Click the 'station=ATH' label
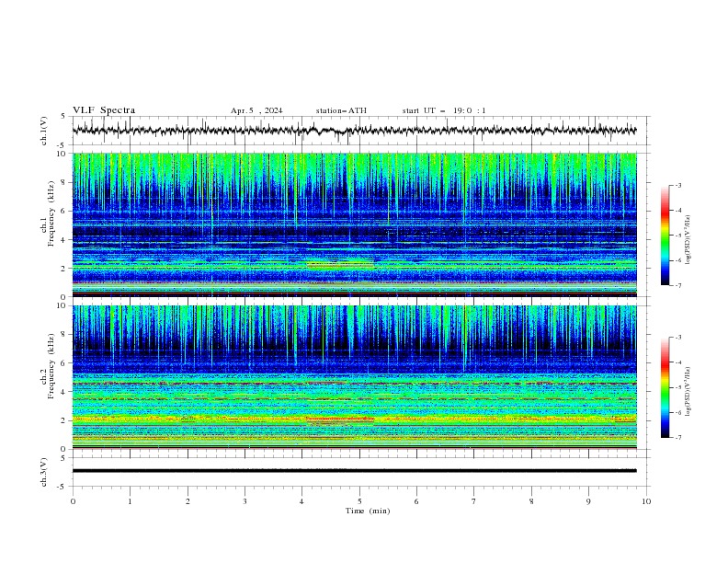The width and height of the screenshot is (728, 563). click(x=341, y=110)
